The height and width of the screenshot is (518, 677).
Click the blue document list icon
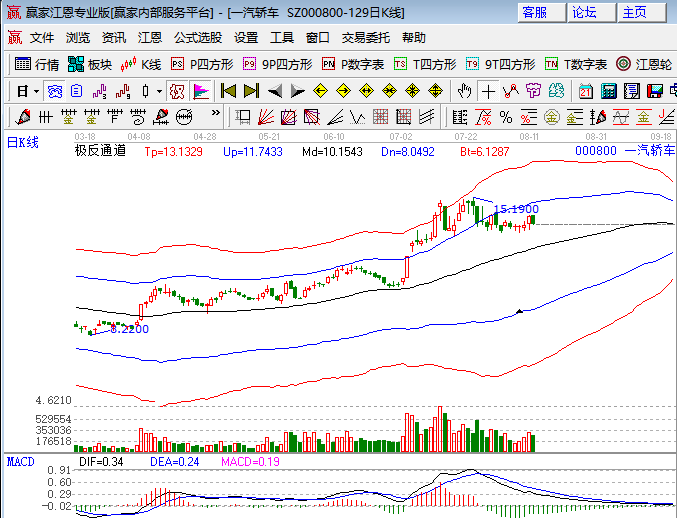point(76,92)
